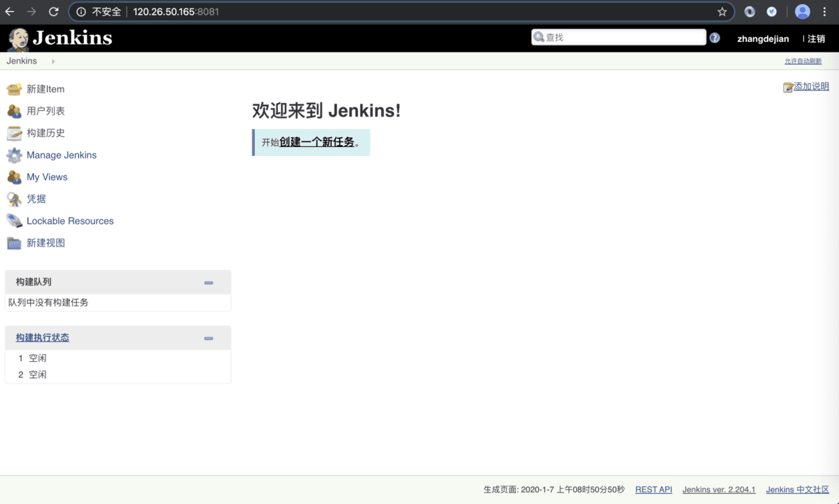The height and width of the screenshot is (504, 839).
Task: Click the Jenkins title text logo
Action: pos(72,38)
